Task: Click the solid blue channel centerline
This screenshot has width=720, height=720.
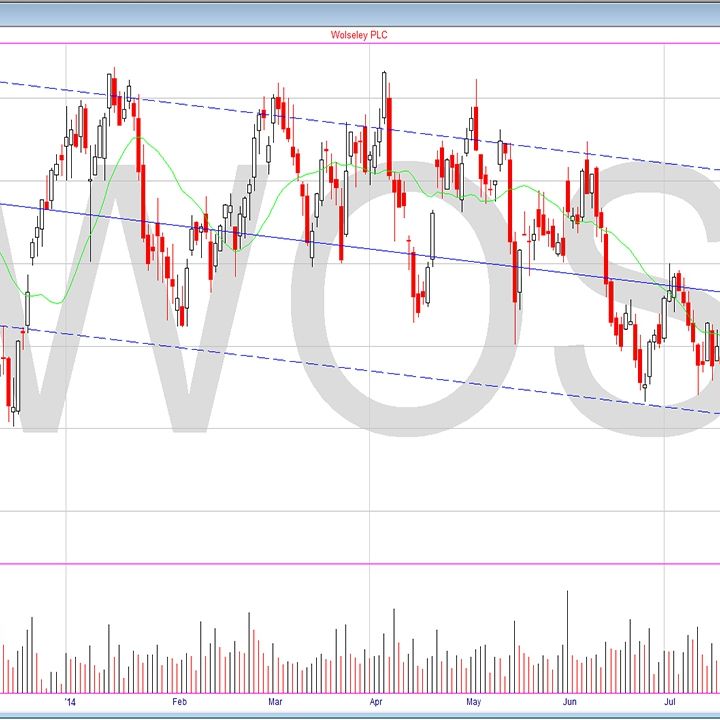Action: (x=300, y=239)
